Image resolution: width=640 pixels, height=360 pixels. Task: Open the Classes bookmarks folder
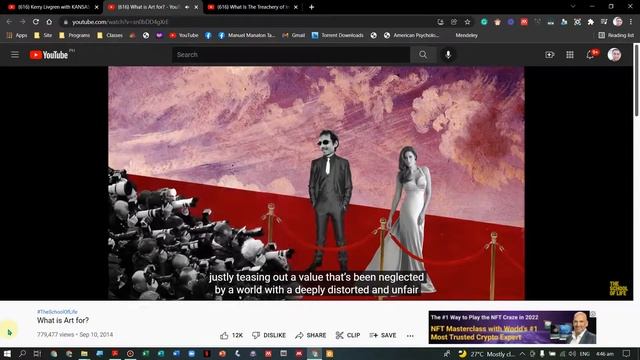coord(109,36)
